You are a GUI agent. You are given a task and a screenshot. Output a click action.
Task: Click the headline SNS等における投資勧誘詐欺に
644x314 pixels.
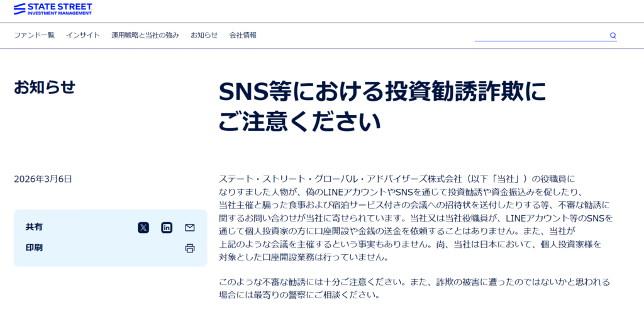pos(382,93)
